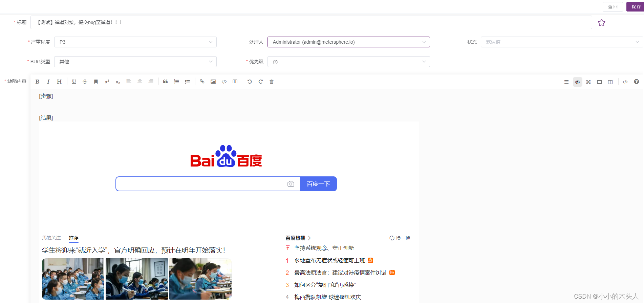Image resolution: width=644 pixels, height=303 pixels.
Task: Open the editor help icon
Action: coord(637,82)
